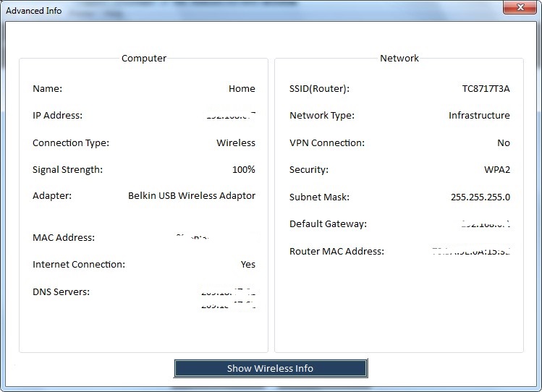Select the 'No' VPN connection value

tap(504, 143)
